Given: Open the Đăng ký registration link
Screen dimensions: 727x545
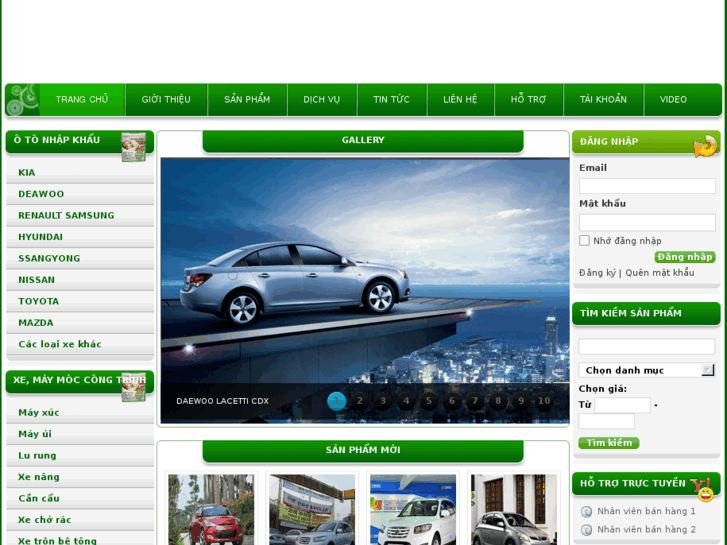Looking at the screenshot, I should (x=597, y=273).
